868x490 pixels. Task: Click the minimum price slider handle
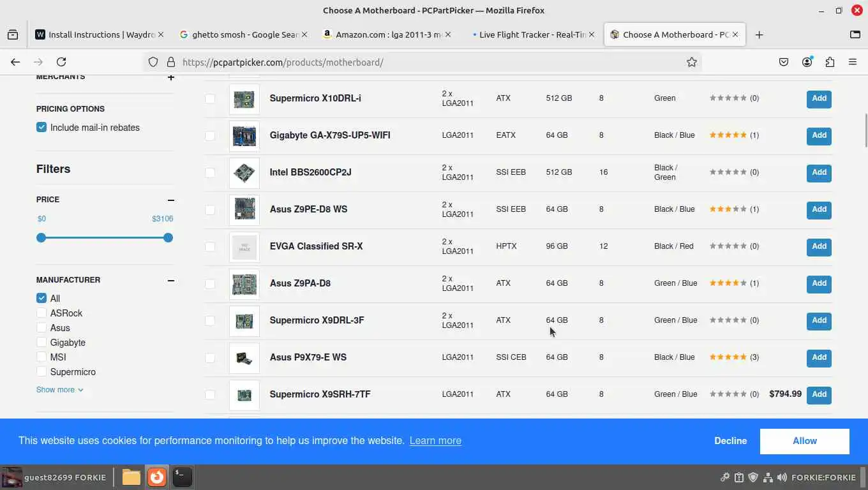41,238
